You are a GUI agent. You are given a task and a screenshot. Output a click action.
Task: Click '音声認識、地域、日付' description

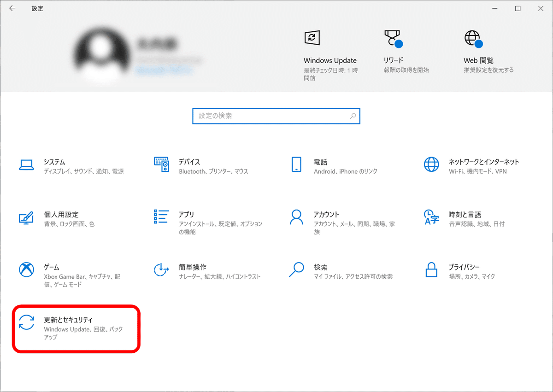[x=477, y=224]
